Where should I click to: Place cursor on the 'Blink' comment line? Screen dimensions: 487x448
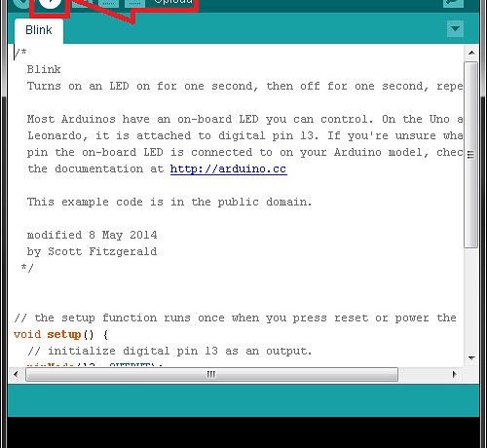pos(44,69)
